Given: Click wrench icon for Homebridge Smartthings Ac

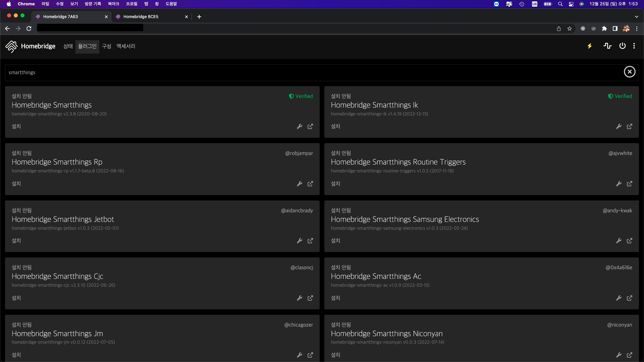Looking at the screenshot, I should [619, 298].
